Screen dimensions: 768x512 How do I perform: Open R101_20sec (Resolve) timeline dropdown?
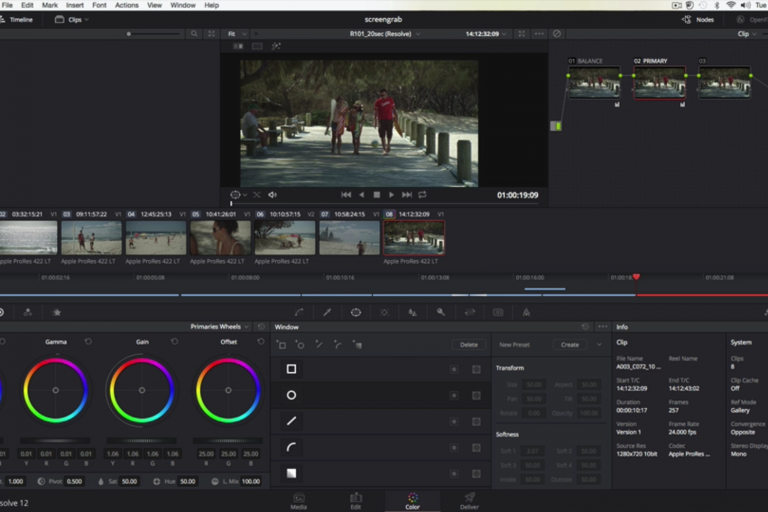point(384,34)
